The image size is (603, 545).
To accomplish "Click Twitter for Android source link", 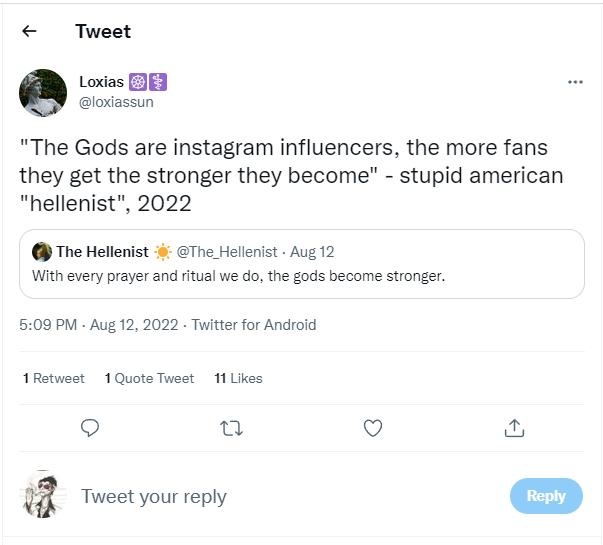I will pyautogui.click(x=254, y=325).
